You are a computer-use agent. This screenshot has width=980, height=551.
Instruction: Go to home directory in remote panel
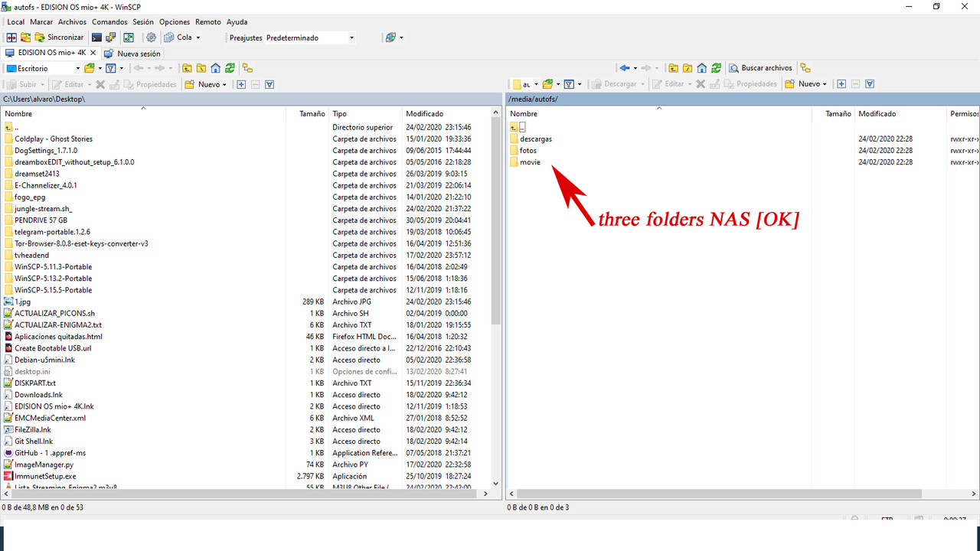701,68
